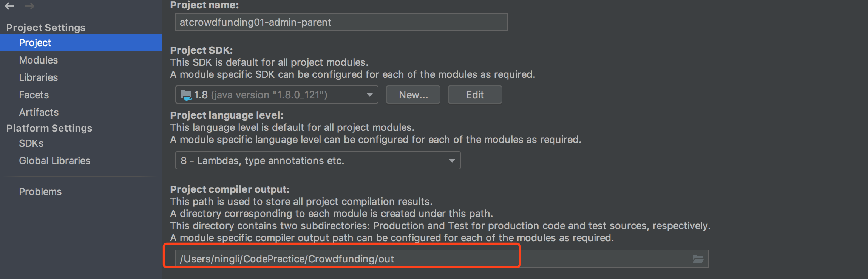Show the Artifacts settings
The width and height of the screenshot is (868, 279).
[x=39, y=112]
